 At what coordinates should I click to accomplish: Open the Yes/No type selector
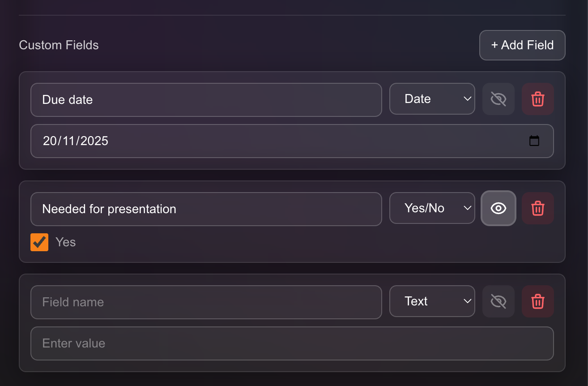pos(432,208)
